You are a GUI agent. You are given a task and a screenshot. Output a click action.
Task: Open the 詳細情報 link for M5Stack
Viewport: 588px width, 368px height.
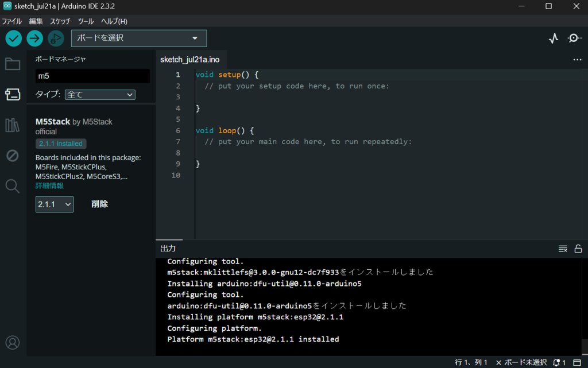(49, 186)
